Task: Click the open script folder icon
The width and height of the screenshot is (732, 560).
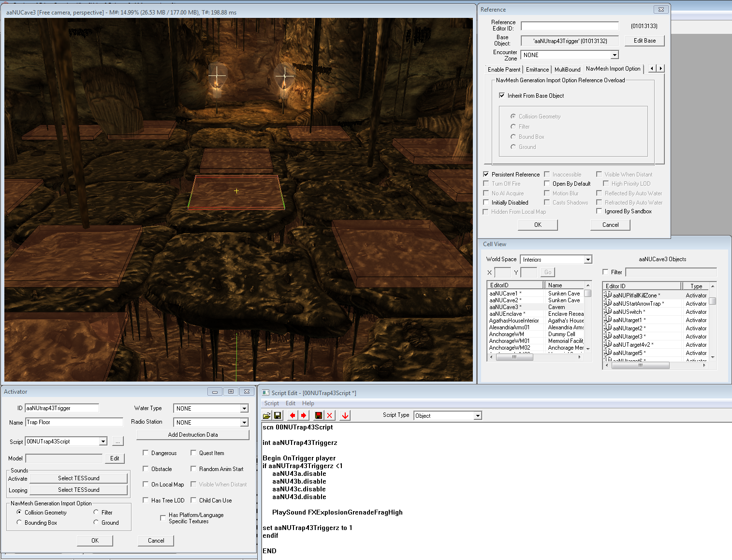Action: click(267, 415)
